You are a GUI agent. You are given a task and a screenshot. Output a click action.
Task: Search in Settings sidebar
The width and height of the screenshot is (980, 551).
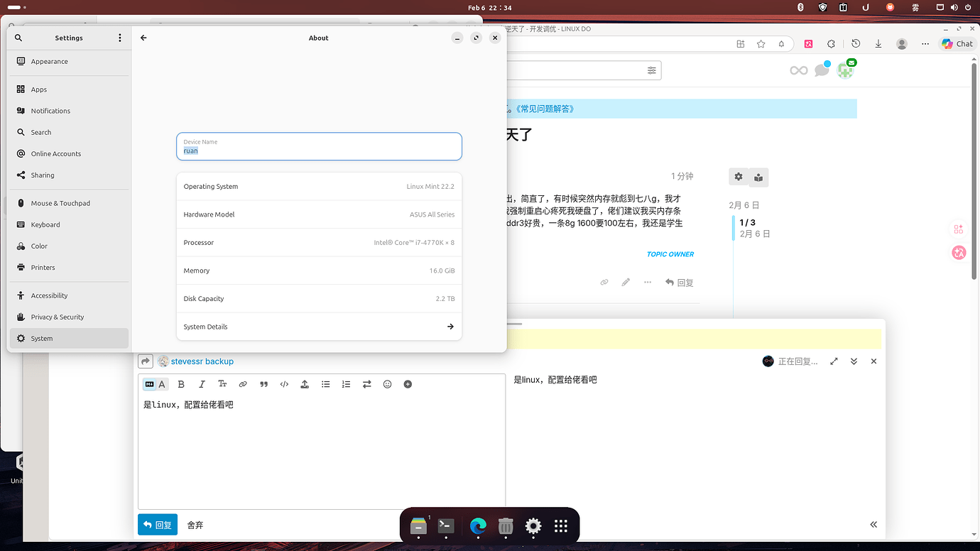[x=18, y=38]
